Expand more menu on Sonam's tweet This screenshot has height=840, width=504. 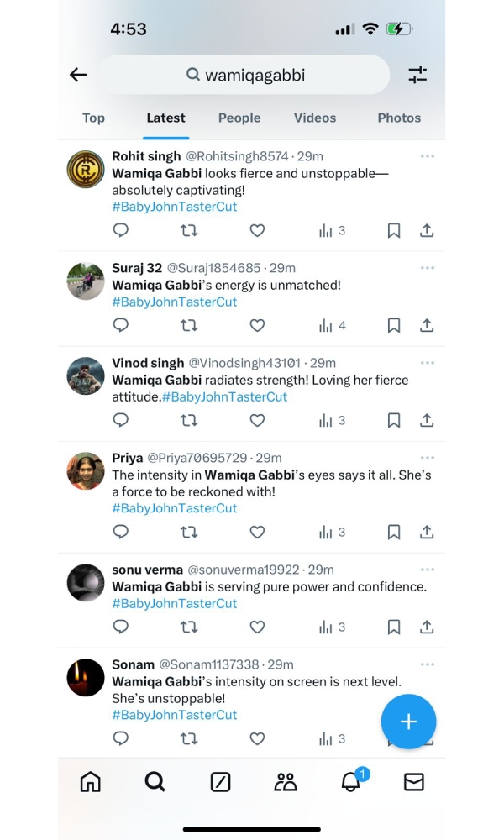[x=427, y=664]
